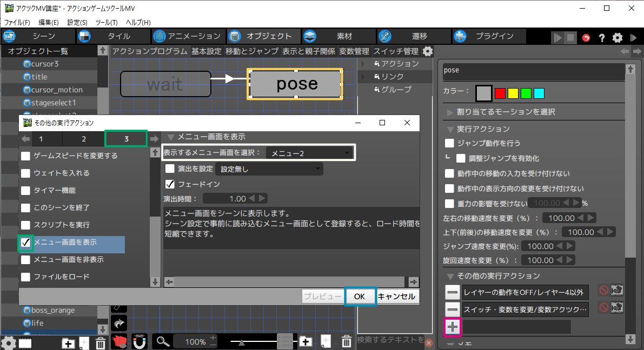Click the キャンセル button
Viewport: 644px width, 350px height.
[397, 297]
